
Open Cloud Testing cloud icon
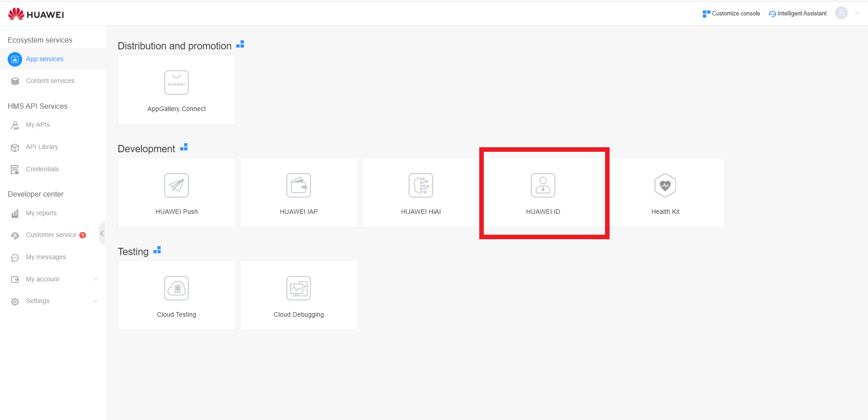click(176, 288)
